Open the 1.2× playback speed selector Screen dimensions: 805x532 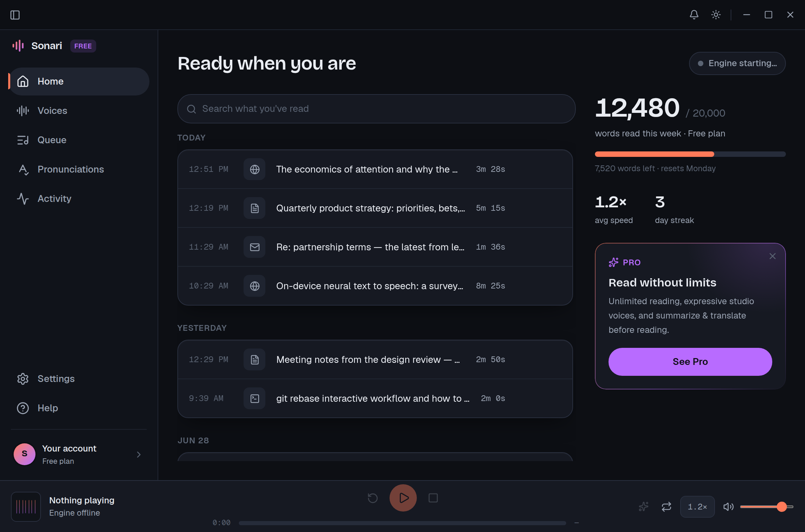(x=697, y=507)
